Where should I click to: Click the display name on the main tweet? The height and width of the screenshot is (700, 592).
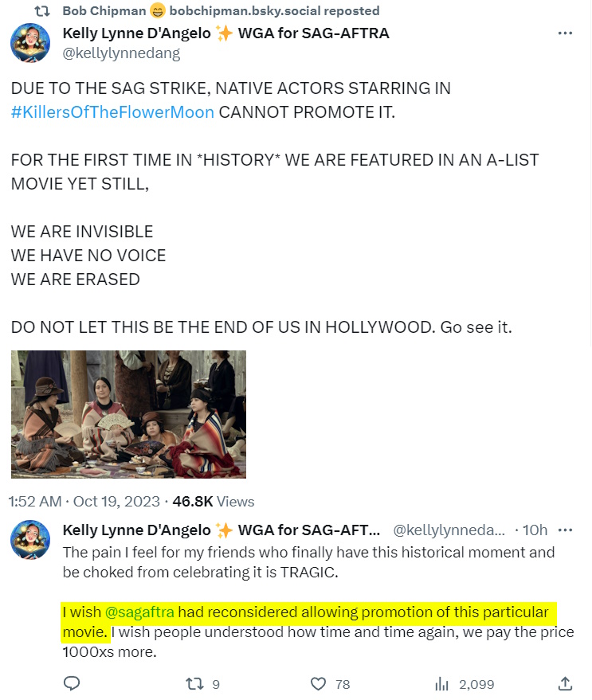click(225, 33)
